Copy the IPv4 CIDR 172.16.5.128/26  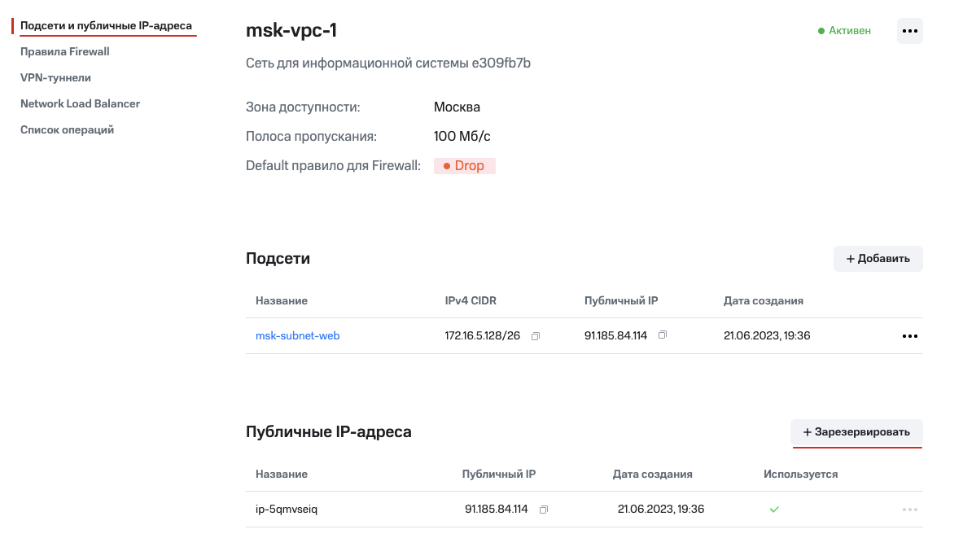point(536,336)
